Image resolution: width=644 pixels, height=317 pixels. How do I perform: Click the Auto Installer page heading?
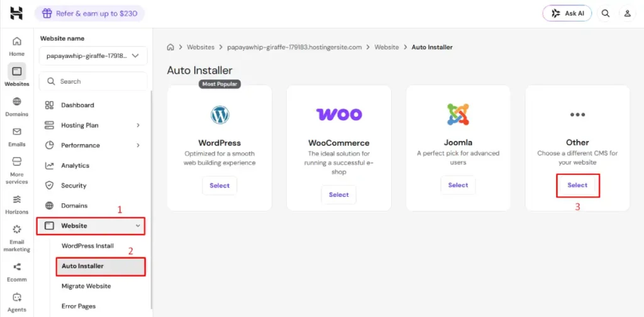coord(199,70)
